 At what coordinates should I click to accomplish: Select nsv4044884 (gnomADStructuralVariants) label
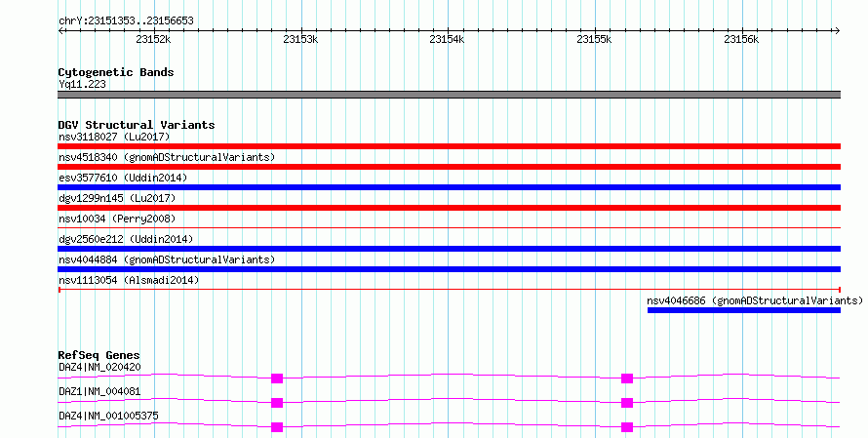[167, 259]
